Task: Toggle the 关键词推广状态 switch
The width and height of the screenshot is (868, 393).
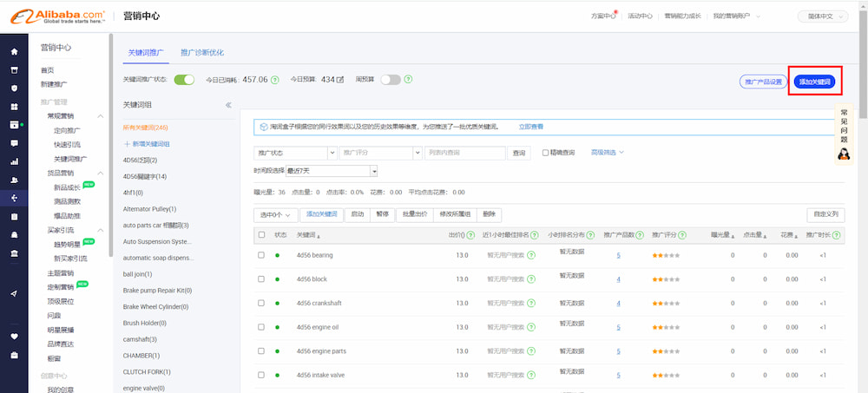Action: click(184, 80)
